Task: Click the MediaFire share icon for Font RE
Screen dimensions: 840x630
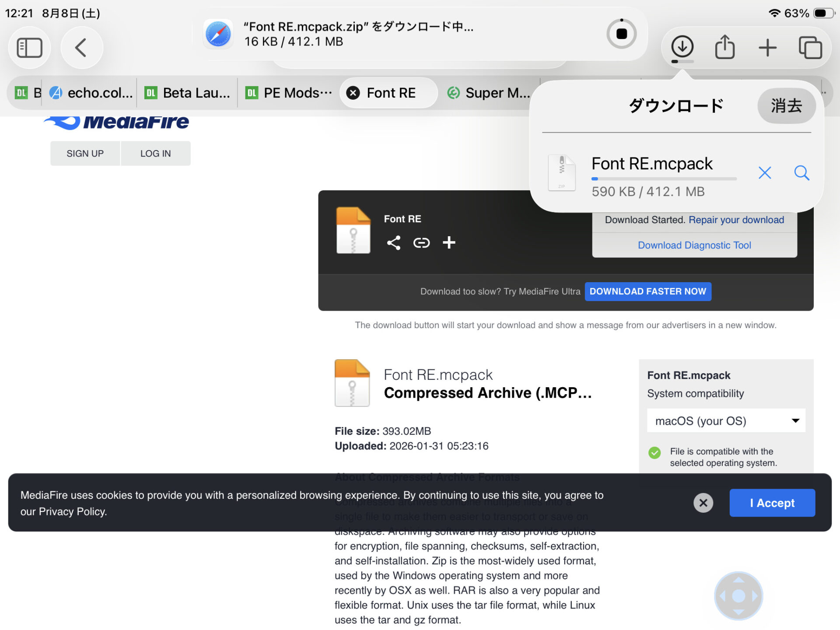Action: 393,242
